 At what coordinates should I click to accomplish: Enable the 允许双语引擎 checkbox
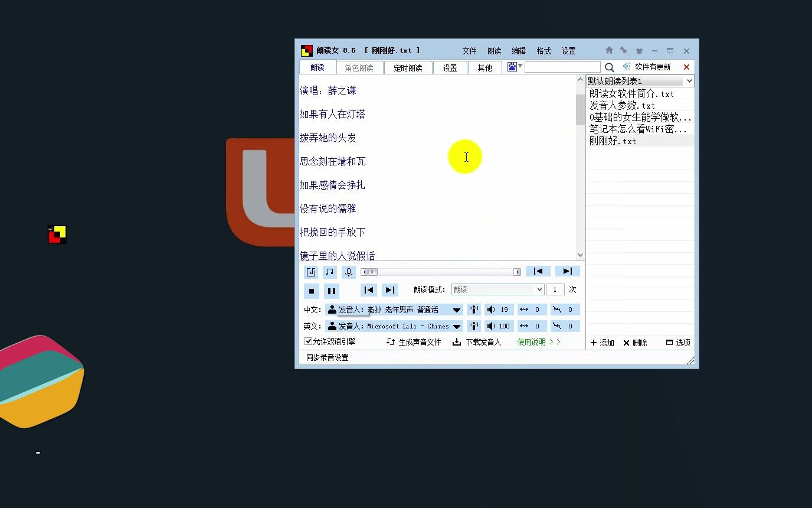[x=308, y=341]
